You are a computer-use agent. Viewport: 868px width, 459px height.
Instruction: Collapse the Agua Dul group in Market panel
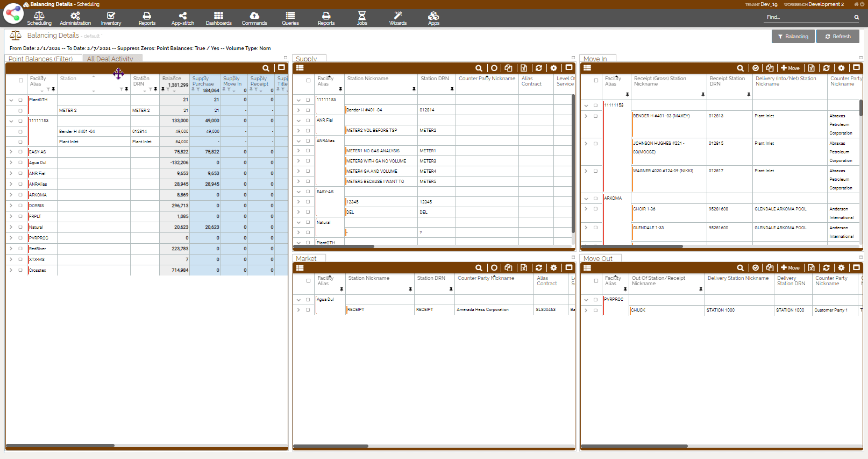click(298, 300)
